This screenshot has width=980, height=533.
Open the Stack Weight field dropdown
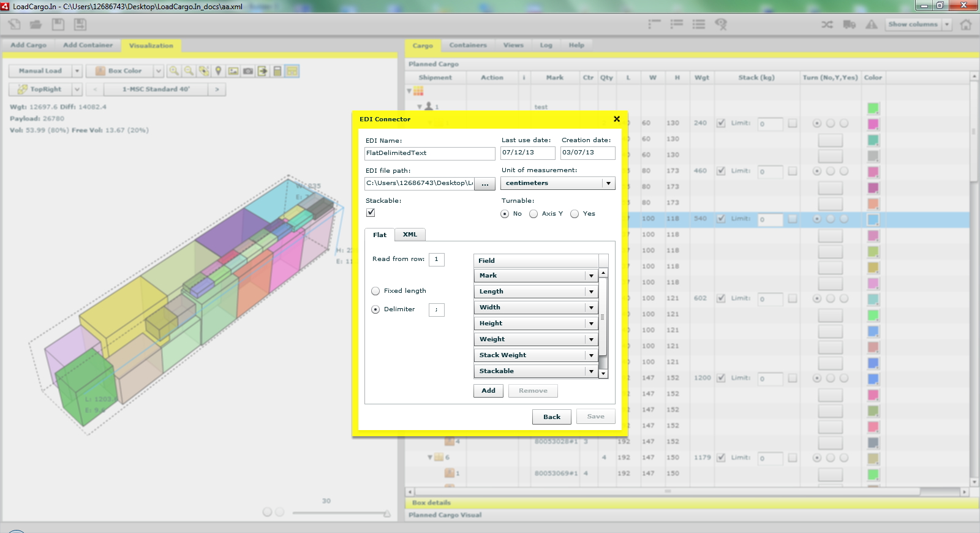tap(591, 355)
